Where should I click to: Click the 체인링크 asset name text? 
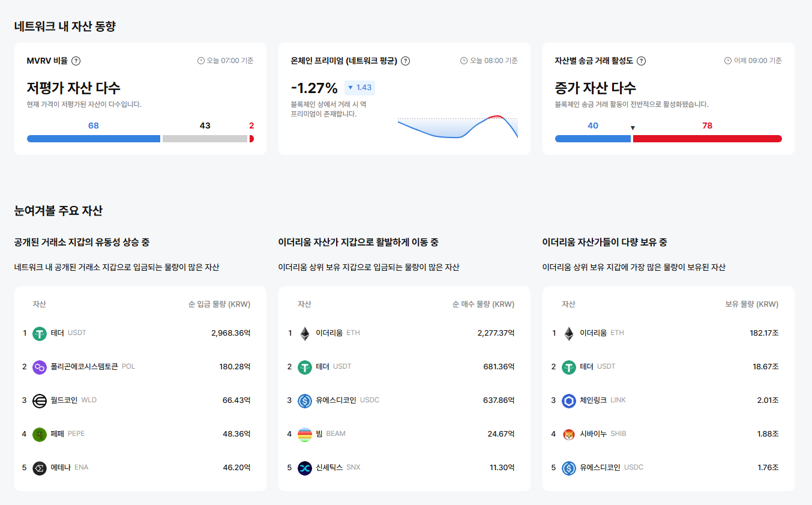tap(592, 400)
